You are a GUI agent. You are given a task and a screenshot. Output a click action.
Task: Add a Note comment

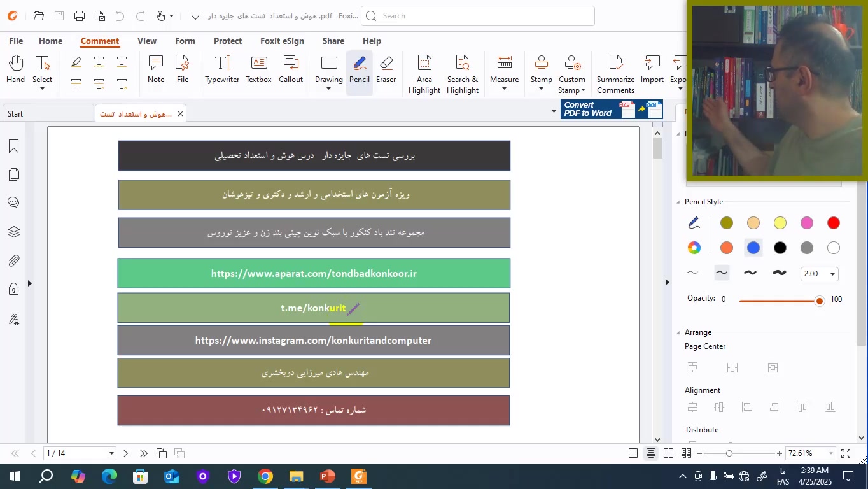coord(156,69)
